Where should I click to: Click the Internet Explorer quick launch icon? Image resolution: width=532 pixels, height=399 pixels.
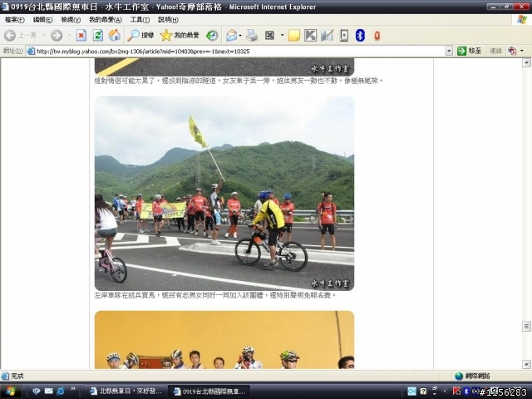pyautogui.click(x=61, y=392)
